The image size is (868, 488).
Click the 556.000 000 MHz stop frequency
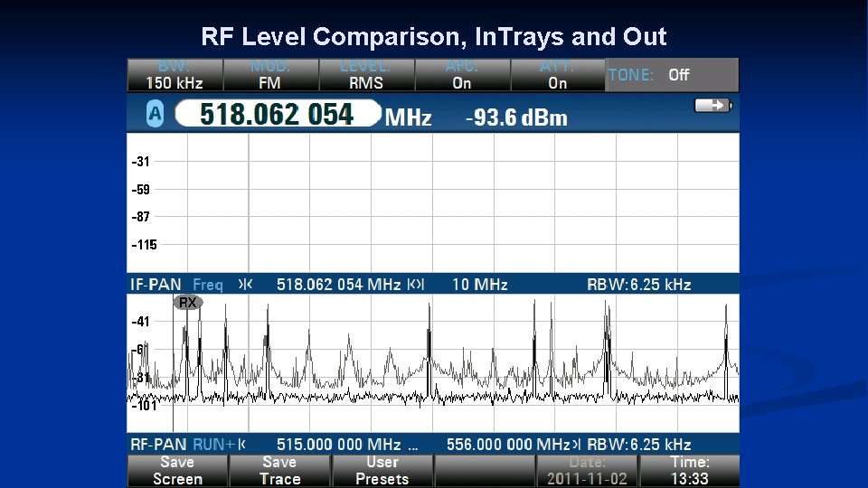[508, 445]
